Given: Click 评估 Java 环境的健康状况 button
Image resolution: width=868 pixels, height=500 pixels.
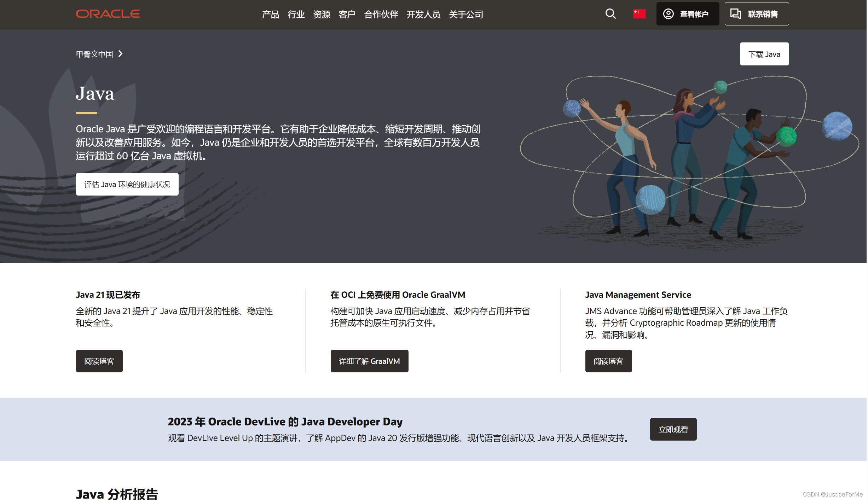Looking at the screenshot, I should pyautogui.click(x=127, y=185).
